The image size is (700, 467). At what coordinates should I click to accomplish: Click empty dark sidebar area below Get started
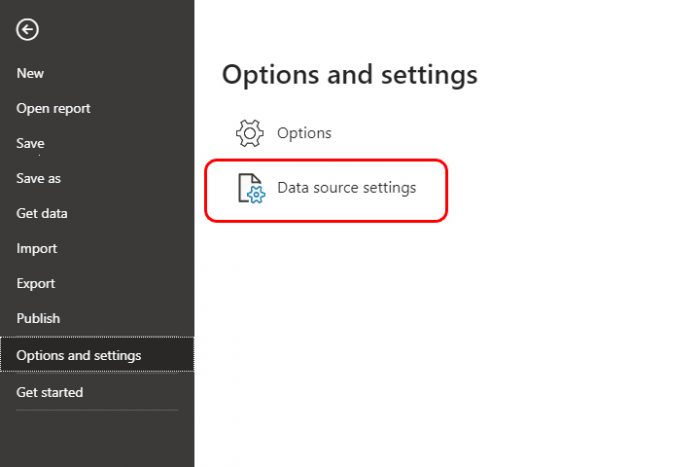point(97,440)
